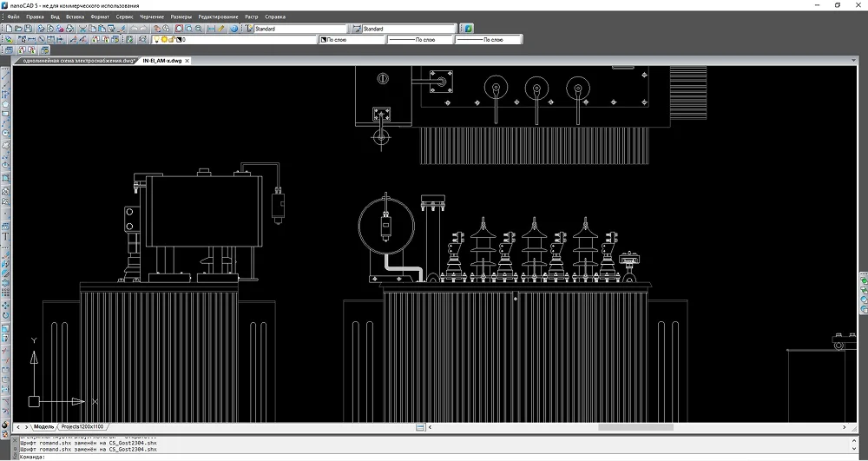Viewport: 868px width, 461px height.
Task: Toggle layer on/off lightbulb icon
Action: 156,40
